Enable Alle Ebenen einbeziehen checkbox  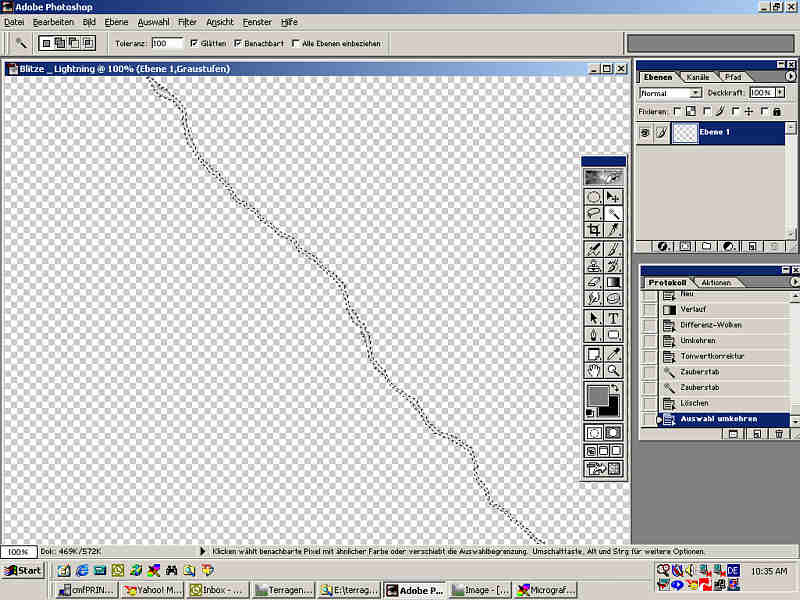(x=294, y=44)
